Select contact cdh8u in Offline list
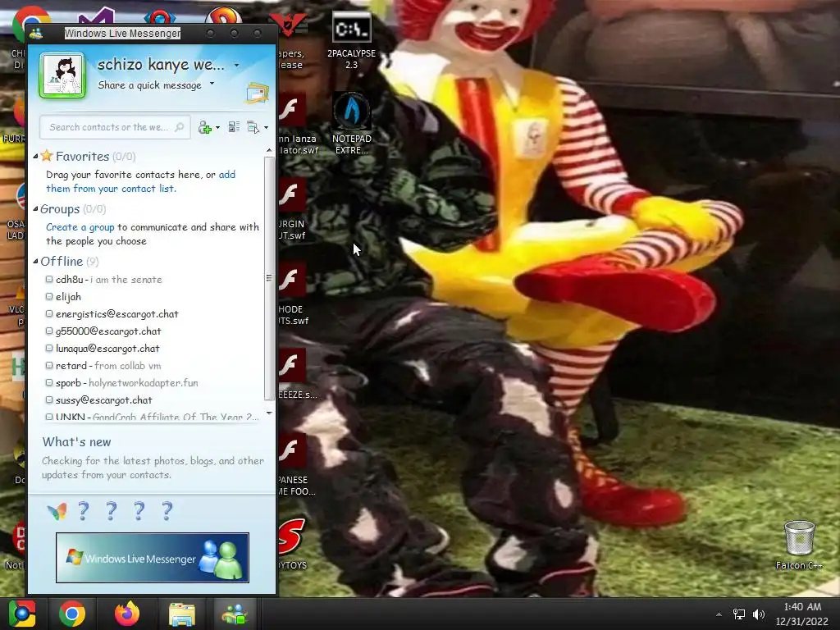Viewport: 840px width, 630px height. coord(109,280)
